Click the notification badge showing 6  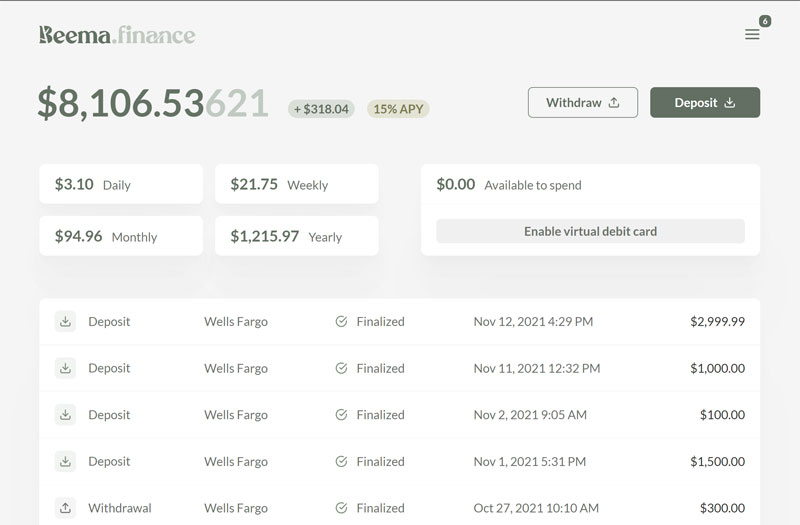click(x=765, y=21)
